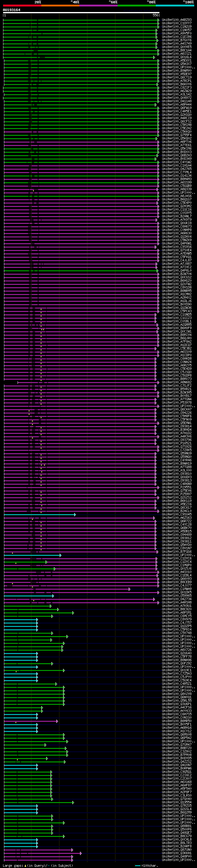
Task: Click the white query sequence bar
Action: click(81, 13)
